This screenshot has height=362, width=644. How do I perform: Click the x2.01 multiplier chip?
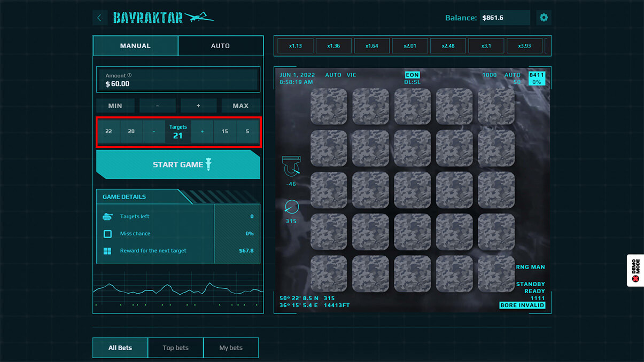click(x=410, y=46)
